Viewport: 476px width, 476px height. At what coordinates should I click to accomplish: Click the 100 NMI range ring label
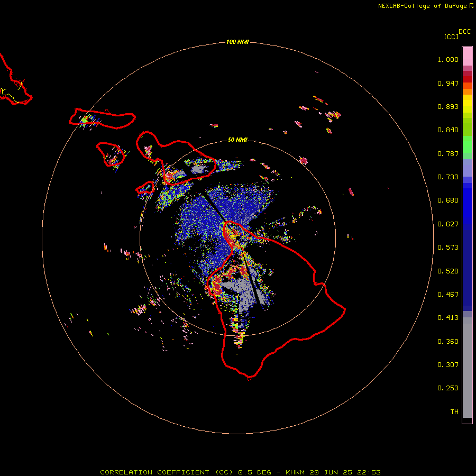tap(237, 42)
